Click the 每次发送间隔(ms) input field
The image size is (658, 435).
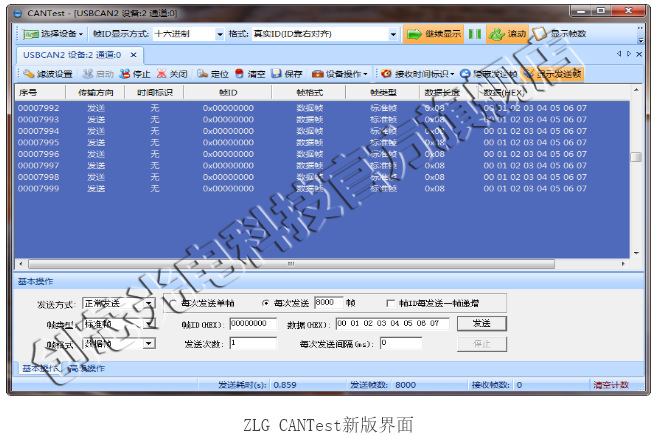[x=400, y=343]
